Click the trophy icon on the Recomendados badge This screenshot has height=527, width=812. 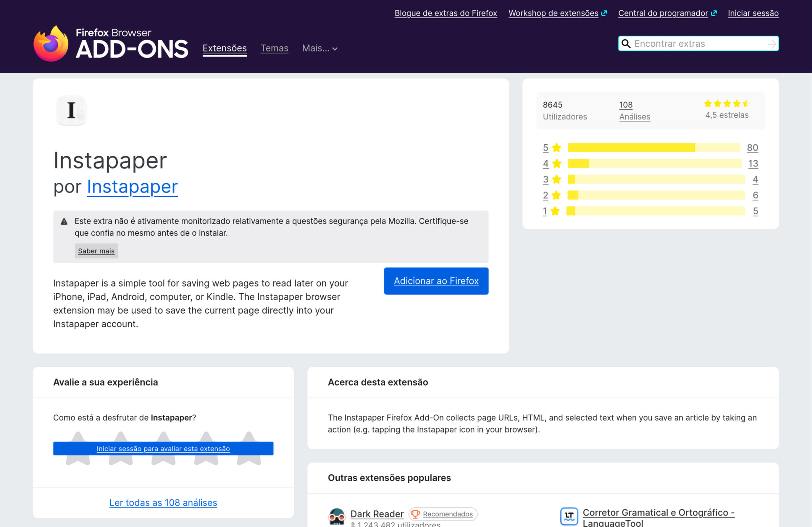click(x=415, y=514)
